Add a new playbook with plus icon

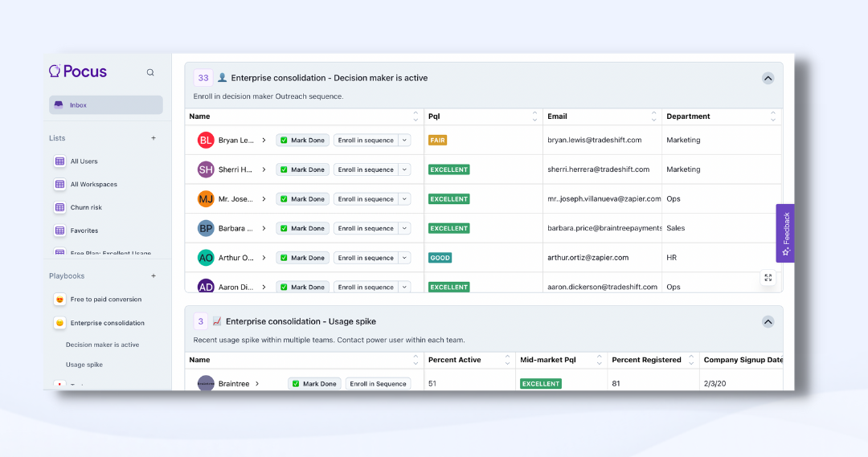(154, 275)
